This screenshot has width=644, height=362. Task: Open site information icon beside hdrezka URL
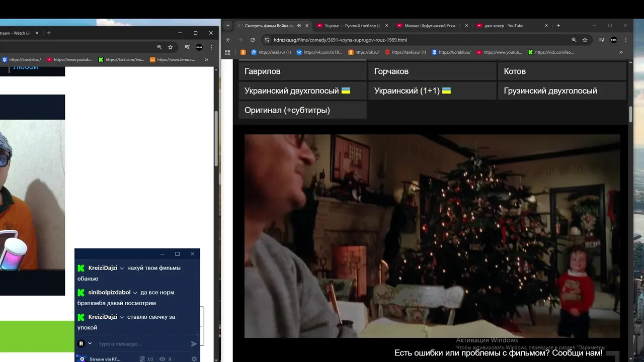coord(267,40)
